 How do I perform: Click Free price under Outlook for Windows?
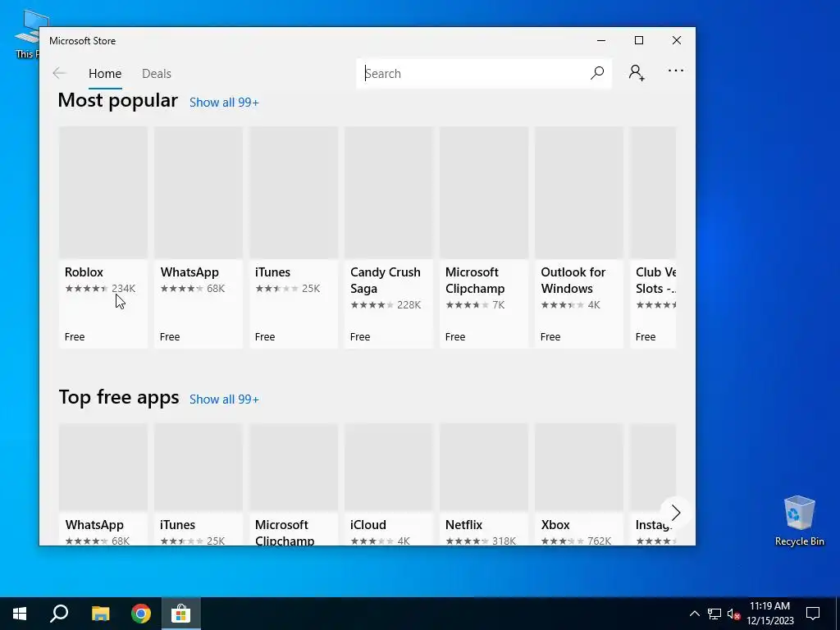coord(550,336)
